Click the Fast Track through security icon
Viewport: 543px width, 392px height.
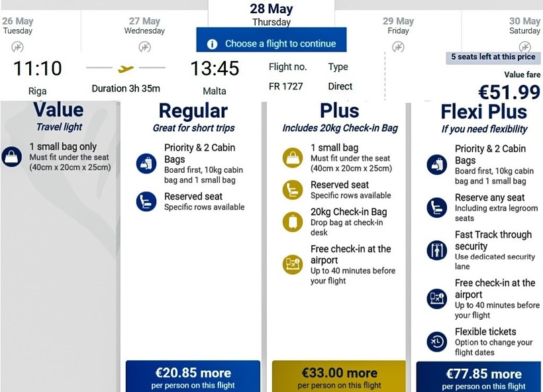pos(437,250)
